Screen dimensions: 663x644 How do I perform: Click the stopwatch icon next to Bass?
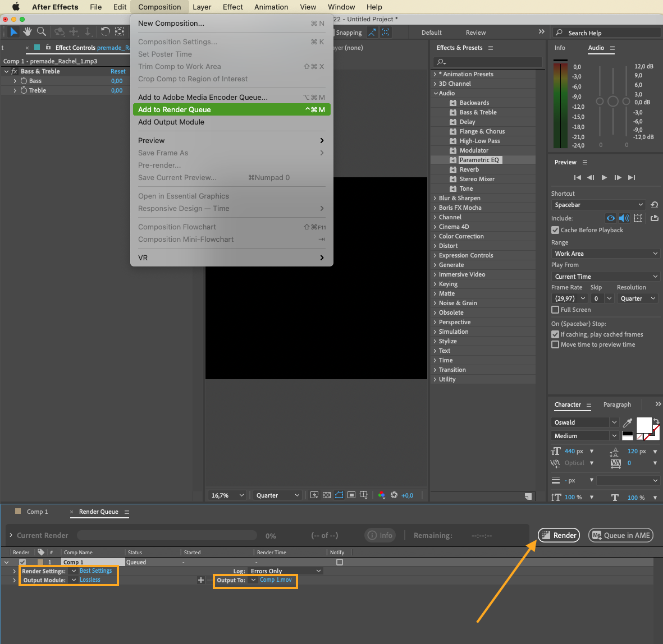(24, 81)
